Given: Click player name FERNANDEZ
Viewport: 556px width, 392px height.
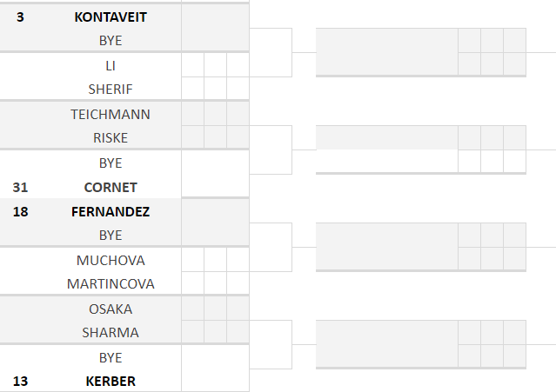Looking at the screenshot, I should tap(111, 211).
